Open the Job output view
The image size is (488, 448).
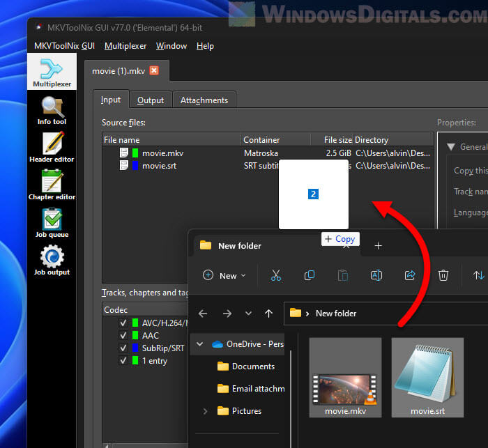[52, 261]
